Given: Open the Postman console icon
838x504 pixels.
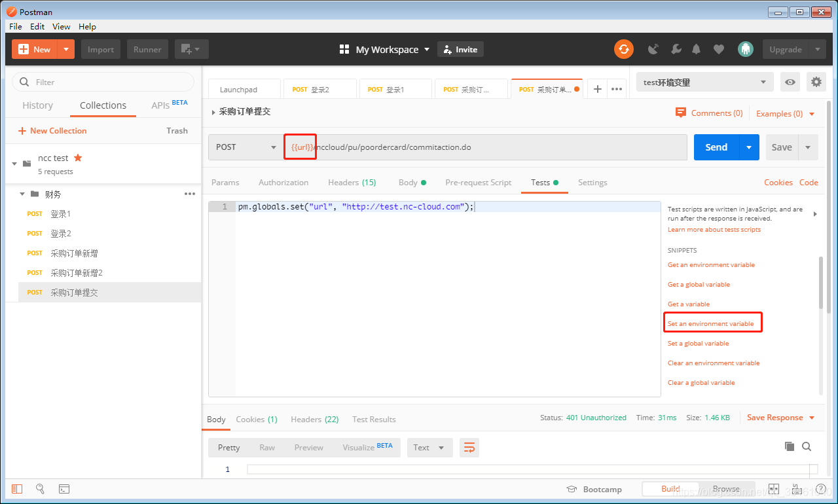Looking at the screenshot, I should click(x=64, y=489).
